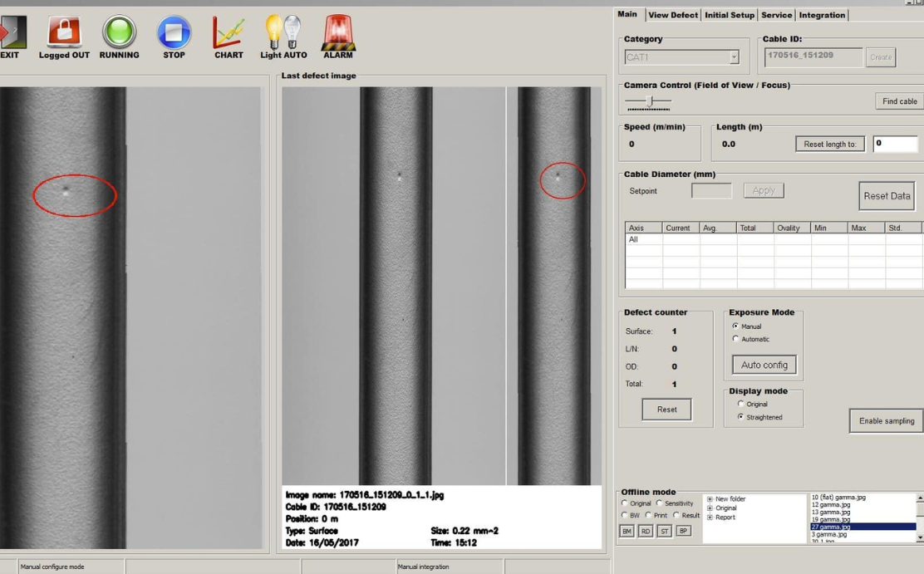
Task: Go to the Service tab
Action: (777, 15)
